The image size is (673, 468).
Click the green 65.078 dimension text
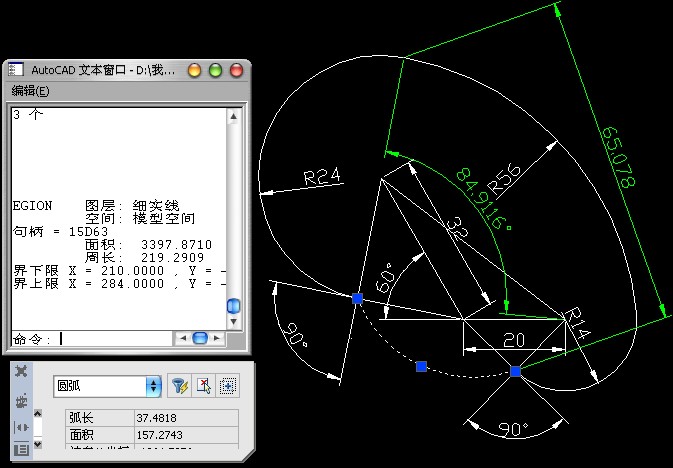618,158
